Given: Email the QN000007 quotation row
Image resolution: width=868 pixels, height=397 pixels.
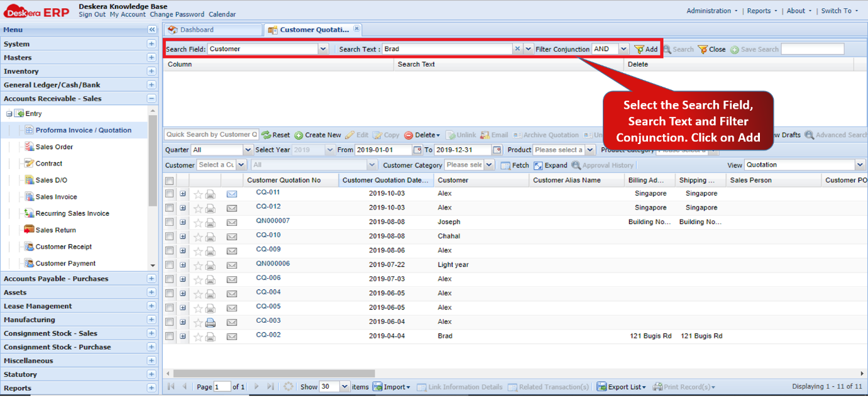Looking at the screenshot, I should [x=232, y=222].
